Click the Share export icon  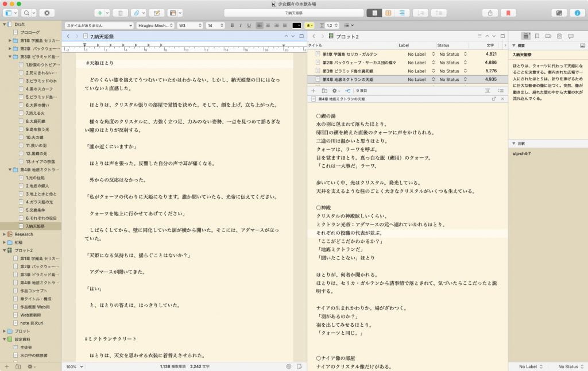pos(490,13)
